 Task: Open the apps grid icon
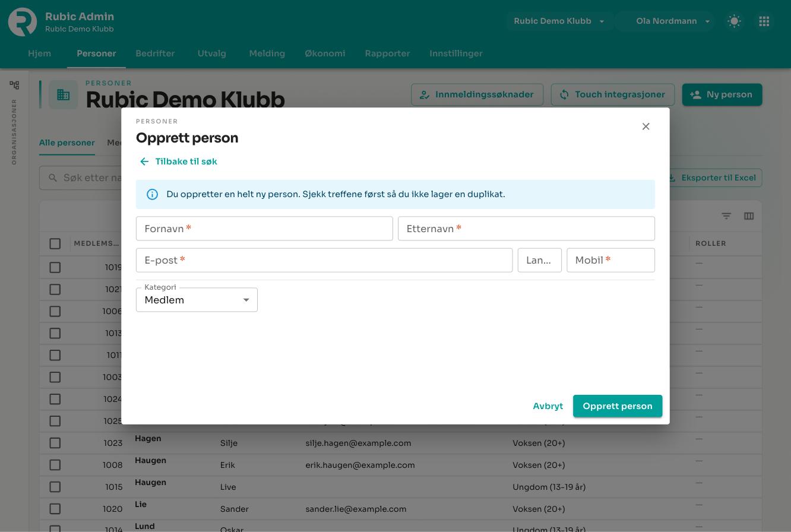click(764, 21)
